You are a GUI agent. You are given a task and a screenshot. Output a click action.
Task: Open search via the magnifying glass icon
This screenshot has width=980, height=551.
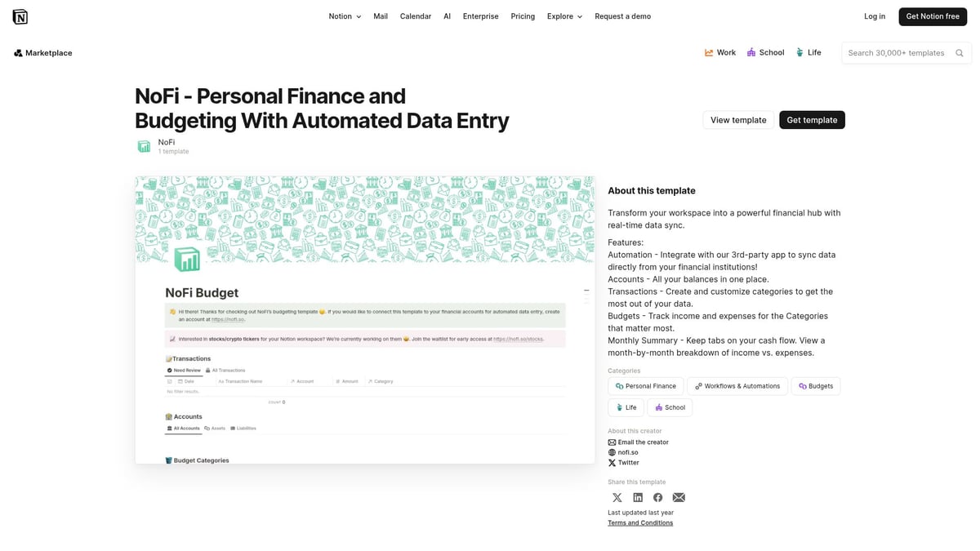point(960,52)
